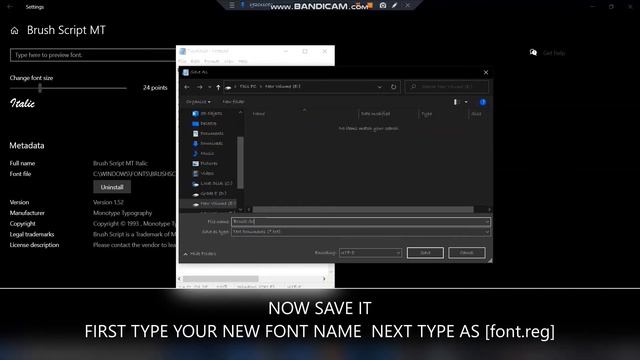
Task: Collapse with Hide Folders
Action: pyautogui.click(x=200, y=254)
